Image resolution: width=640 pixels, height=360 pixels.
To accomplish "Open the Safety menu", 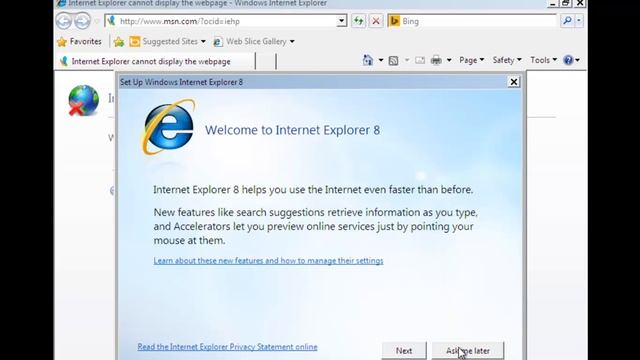I will tap(507, 60).
